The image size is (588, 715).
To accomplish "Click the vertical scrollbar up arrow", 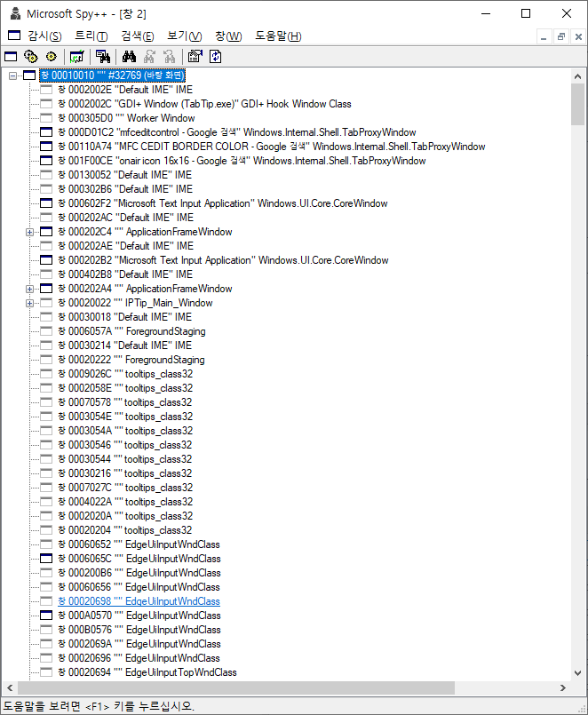I will [578, 76].
